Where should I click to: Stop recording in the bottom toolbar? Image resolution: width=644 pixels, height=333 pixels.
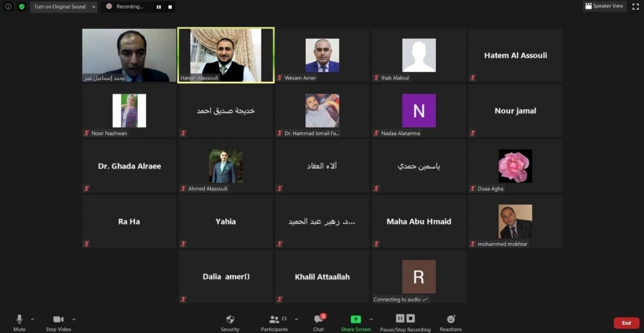coord(410,318)
